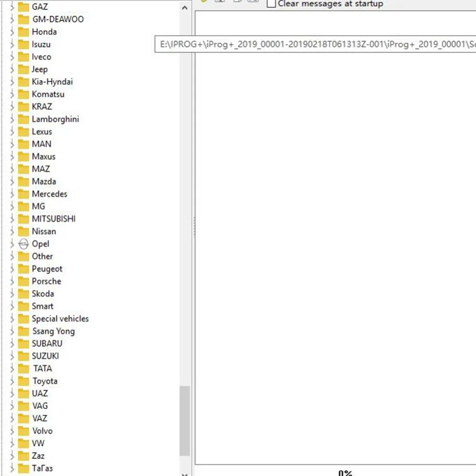The height and width of the screenshot is (476, 476).
Task: Click the Toyota folder icon
Action: pos(23,381)
